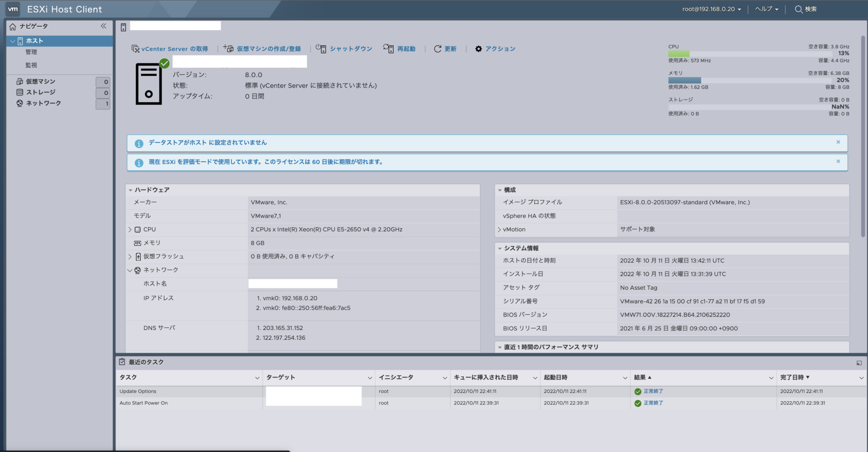Image resolution: width=868 pixels, height=452 pixels.
Task: Click the 更新 refresh icon
Action: (x=437, y=48)
